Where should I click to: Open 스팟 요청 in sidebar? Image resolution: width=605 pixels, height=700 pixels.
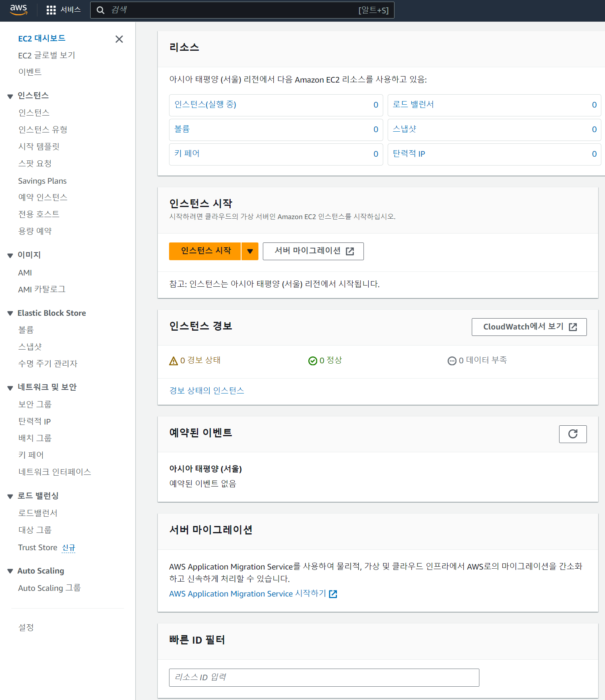[35, 163]
